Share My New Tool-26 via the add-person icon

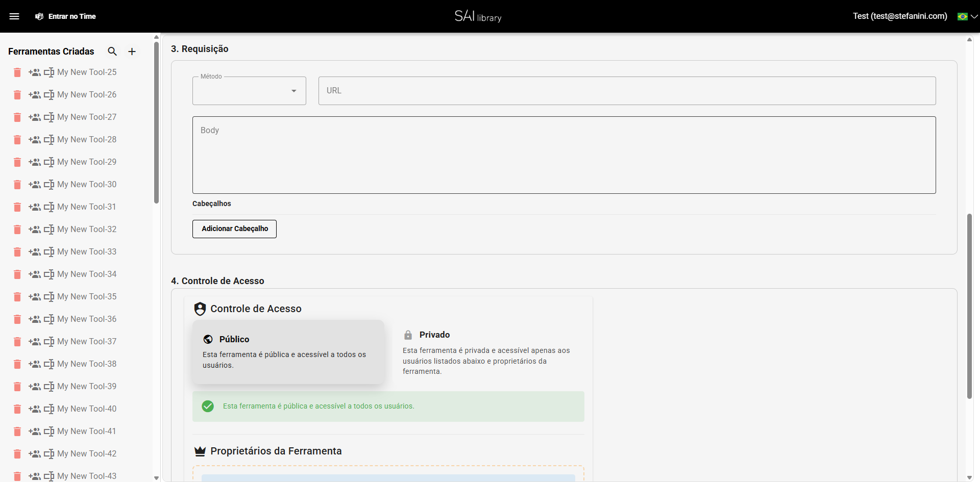point(35,95)
